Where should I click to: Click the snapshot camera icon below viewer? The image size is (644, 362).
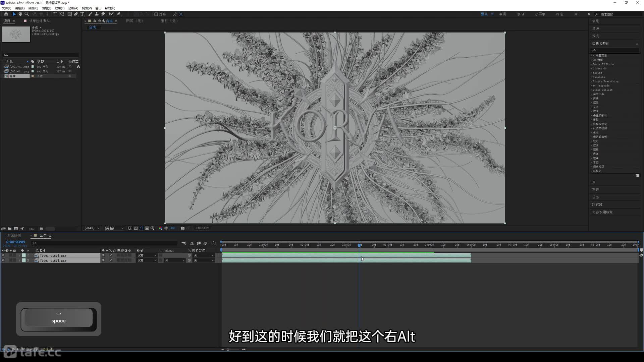[x=182, y=228]
